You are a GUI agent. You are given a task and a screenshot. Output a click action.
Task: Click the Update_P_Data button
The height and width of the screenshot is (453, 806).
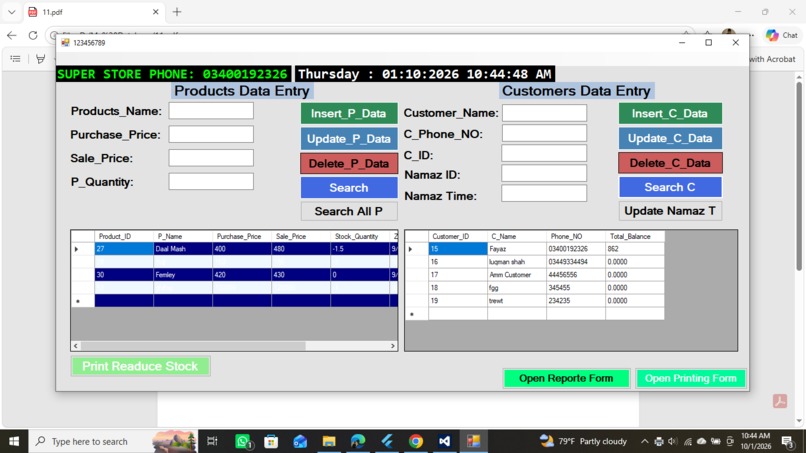click(x=349, y=139)
